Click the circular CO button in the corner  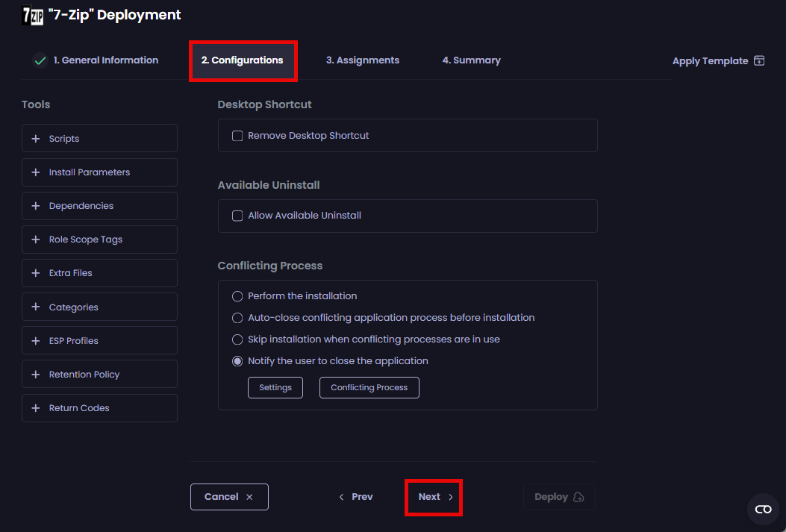coord(763,510)
